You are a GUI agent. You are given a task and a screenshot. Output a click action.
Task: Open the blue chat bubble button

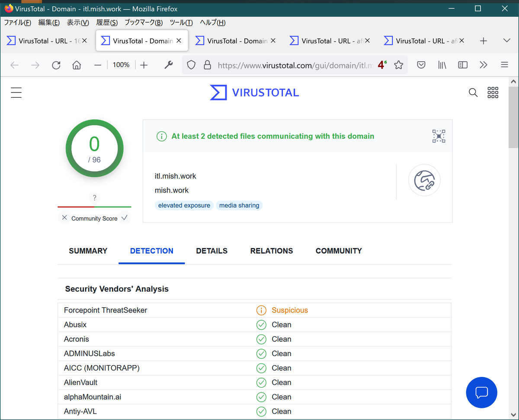481,392
